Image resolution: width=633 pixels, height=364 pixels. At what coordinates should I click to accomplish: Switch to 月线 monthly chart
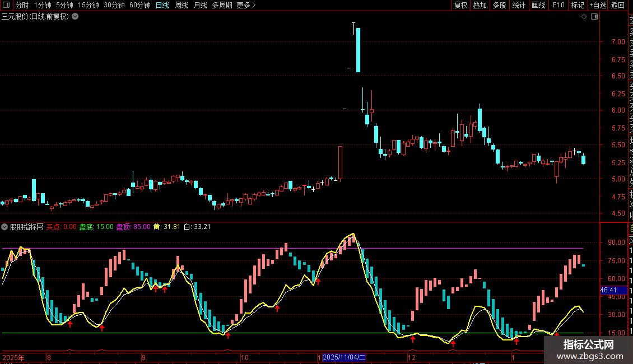pyautogui.click(x=200, y=5)
